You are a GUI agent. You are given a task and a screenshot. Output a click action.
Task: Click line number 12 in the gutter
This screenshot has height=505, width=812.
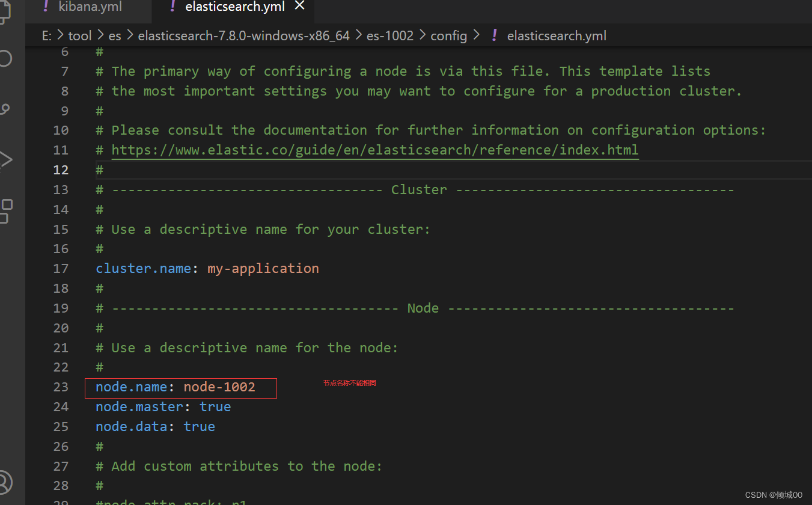pos(61,170)
